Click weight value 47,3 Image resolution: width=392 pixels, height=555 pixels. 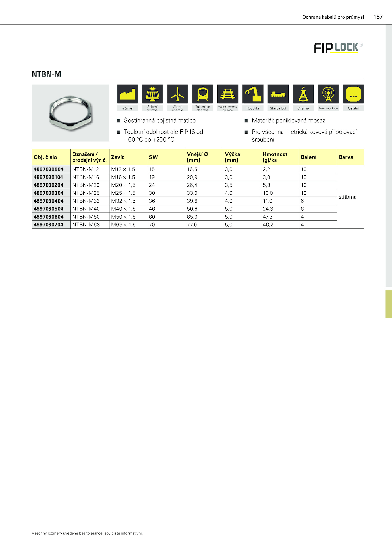click(268, 217)
